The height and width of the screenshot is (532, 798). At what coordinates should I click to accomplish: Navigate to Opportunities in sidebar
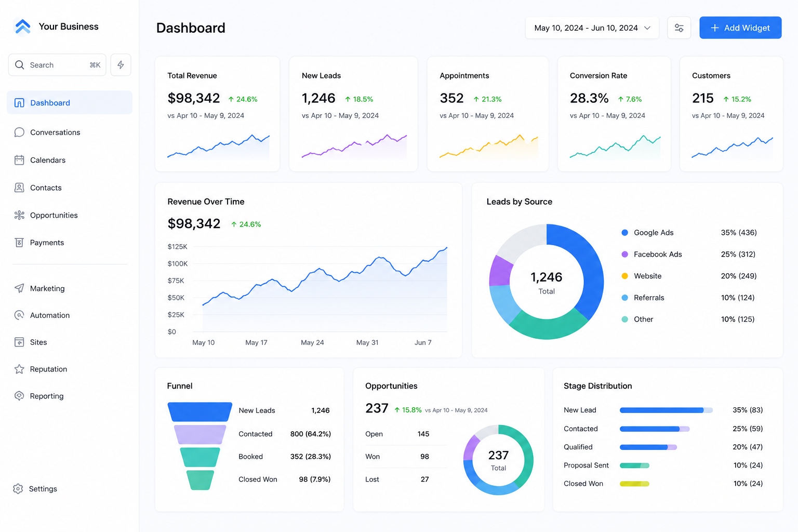(70, 215)
